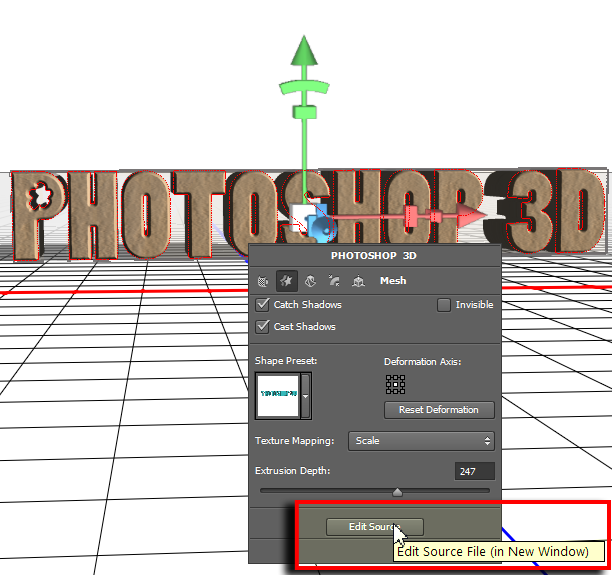The width and height of the screenshot is (612, 575).
Task: Expand the Texture Mapping Scale dropdown
Action: pos(421,441)
